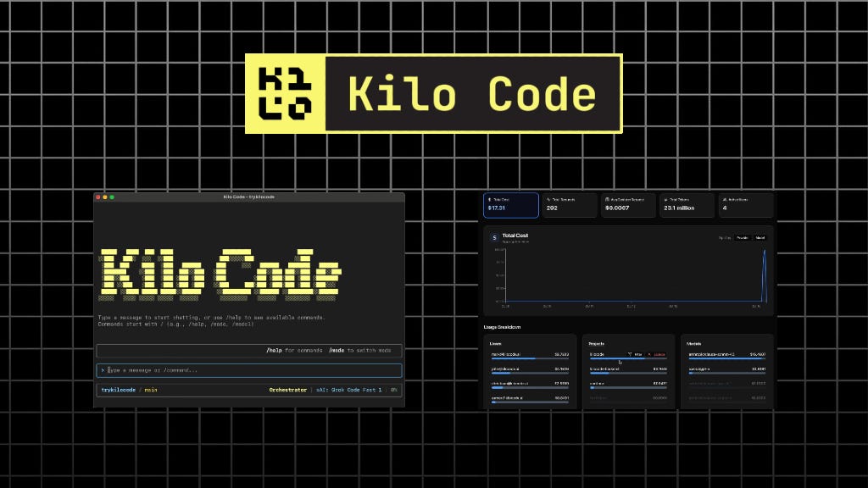Click the 'Orchestrator' mode label

click(288, 390)
